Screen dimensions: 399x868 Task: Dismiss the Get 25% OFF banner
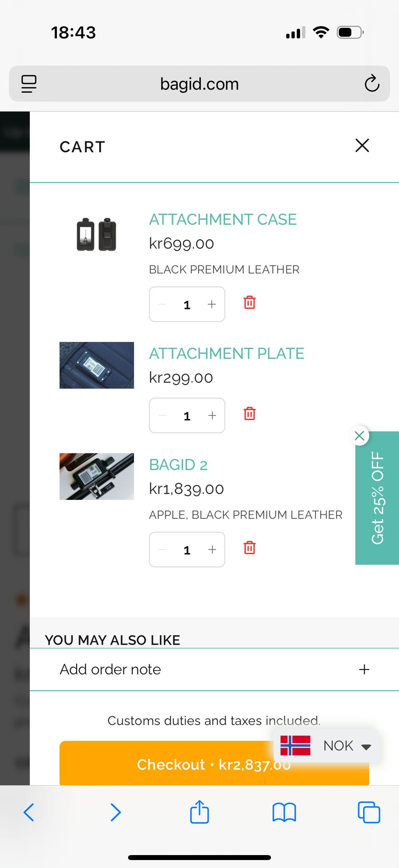pos(360,435)
